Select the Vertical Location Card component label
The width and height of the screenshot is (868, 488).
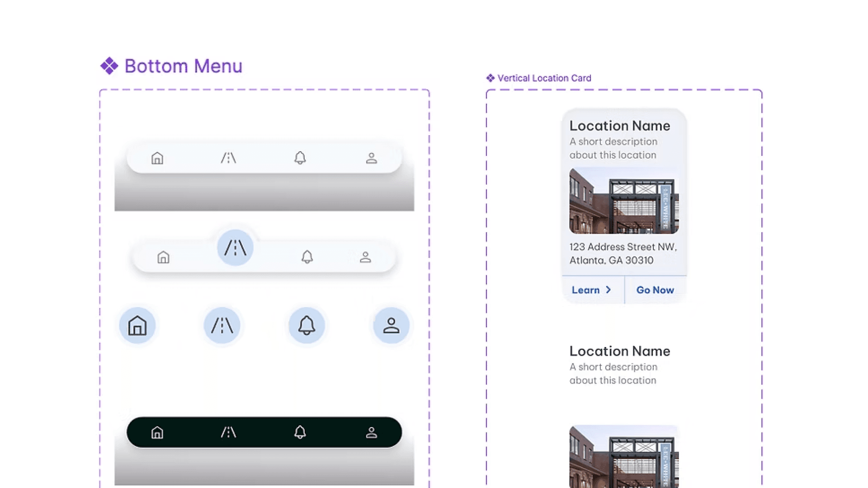(544, 78)
